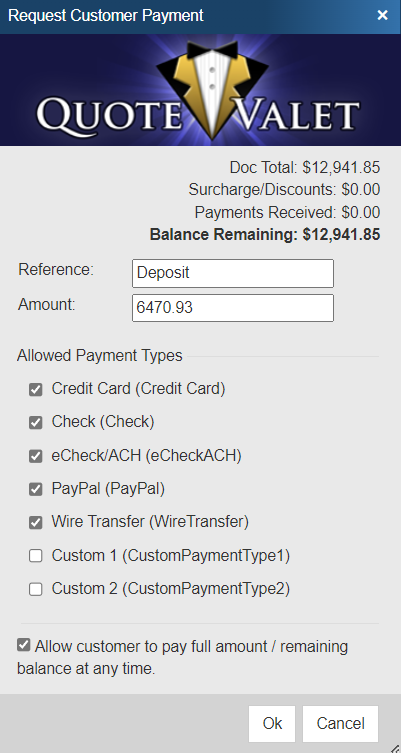Enable the Custom 1 payment type
The image size is (401, 753).
[x=36, y=556]
